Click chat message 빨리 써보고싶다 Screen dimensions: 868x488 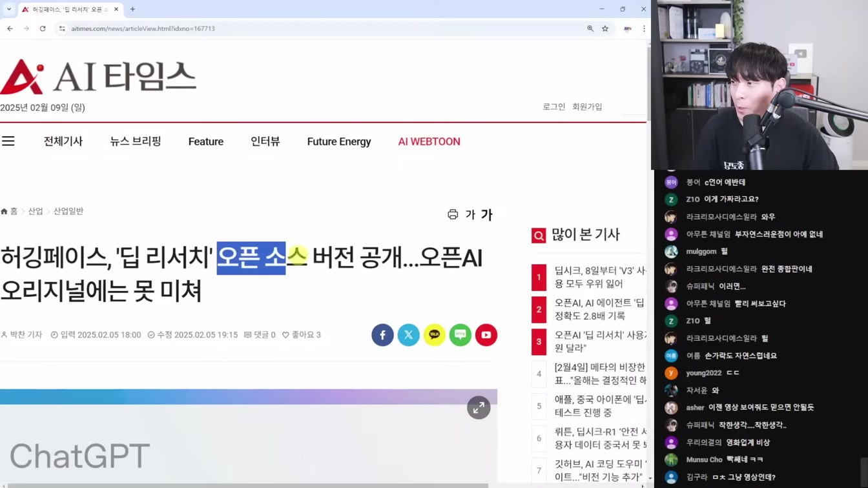point(760,303)
